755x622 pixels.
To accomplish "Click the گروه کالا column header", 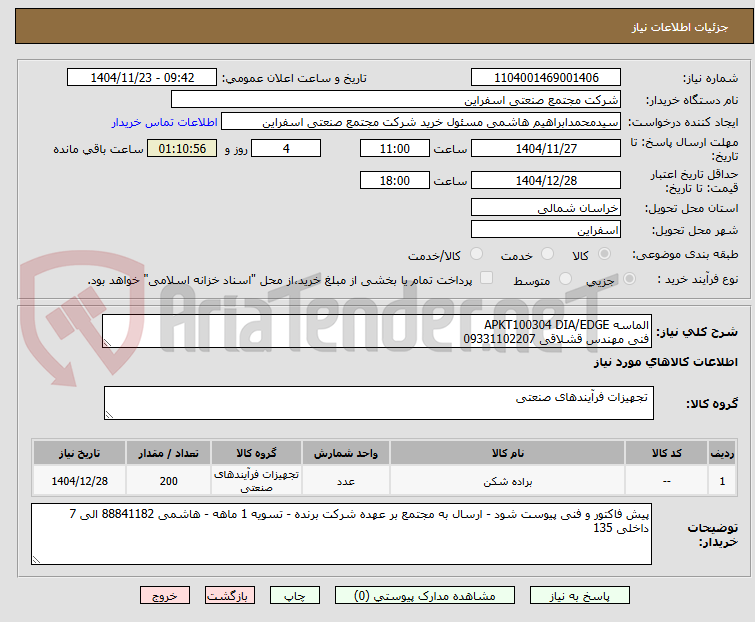I will click(x=256, y=453).
